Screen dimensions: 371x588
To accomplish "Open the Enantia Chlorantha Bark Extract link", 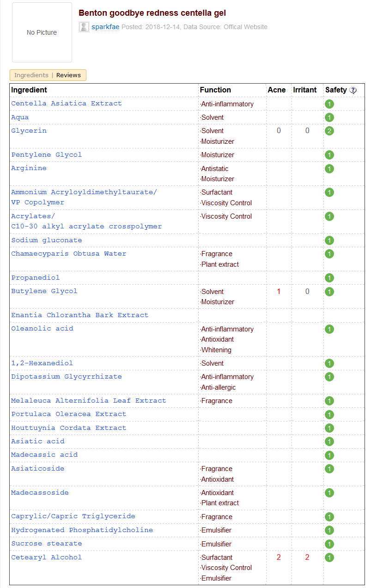I will (x=80, y=315).
